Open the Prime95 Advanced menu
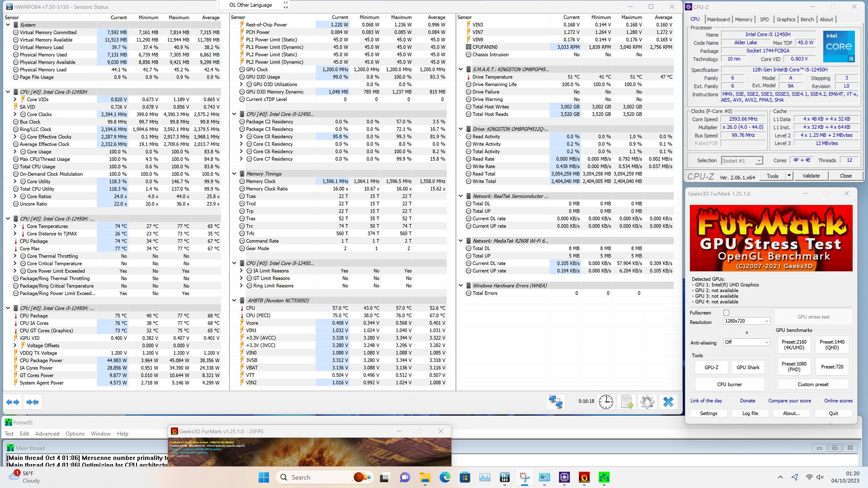Viewport: 868px width, 488px height. 47,433
